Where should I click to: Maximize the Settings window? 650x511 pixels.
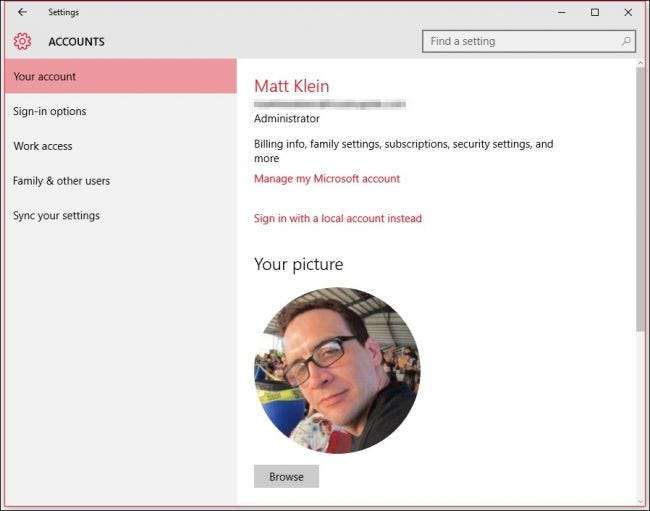pos(595,12)
